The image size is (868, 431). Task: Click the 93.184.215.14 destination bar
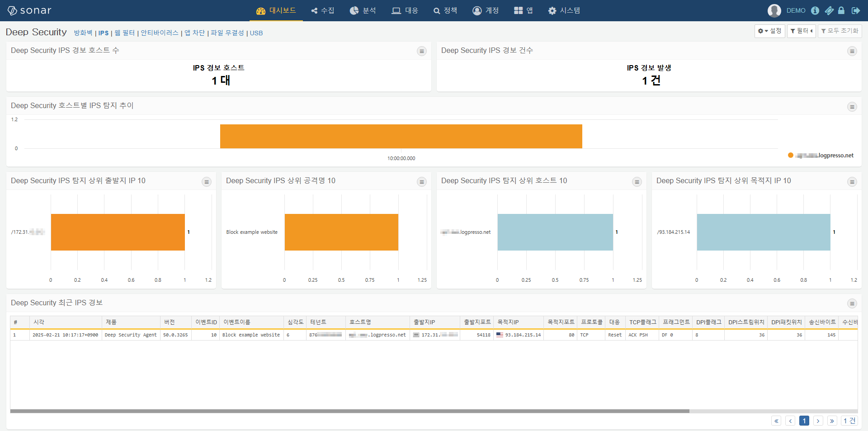click(764, 232)
